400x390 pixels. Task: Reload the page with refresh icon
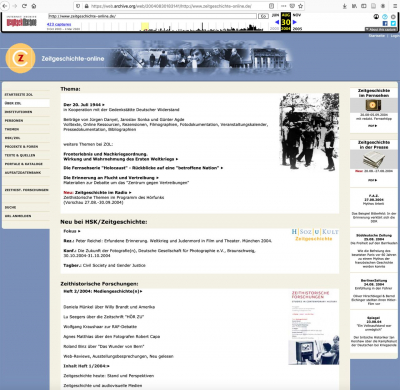pos(24,6)
